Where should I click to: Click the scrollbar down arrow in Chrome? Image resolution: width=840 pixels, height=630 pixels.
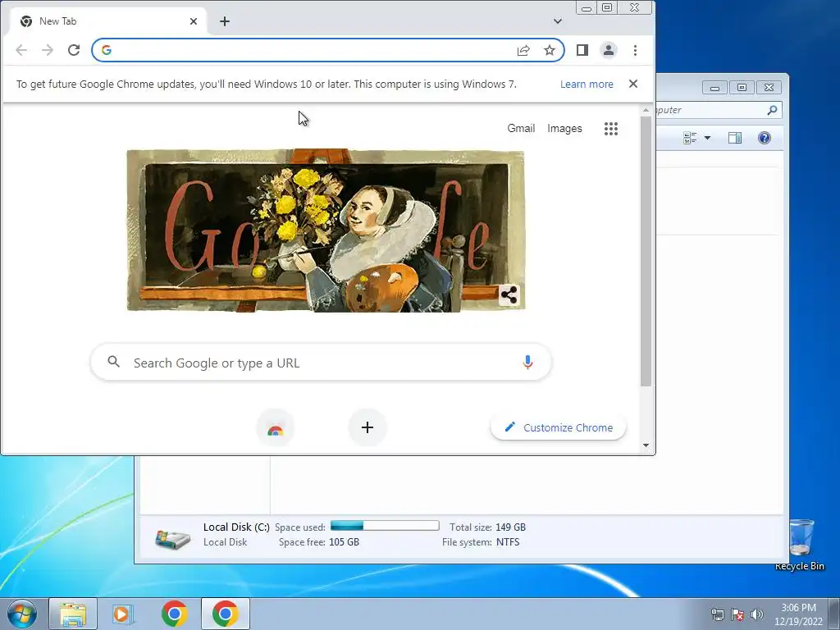click(x=646, y=445)
